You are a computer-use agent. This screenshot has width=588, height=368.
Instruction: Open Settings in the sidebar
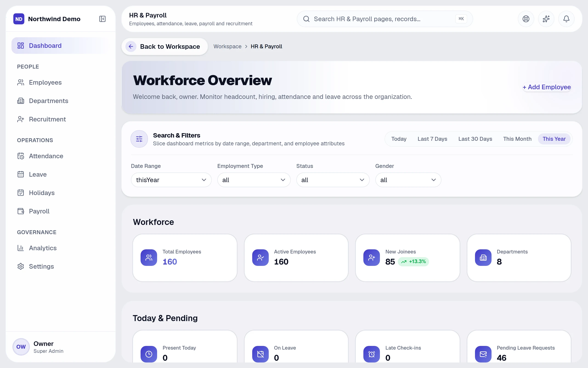[x=60, y=266]
